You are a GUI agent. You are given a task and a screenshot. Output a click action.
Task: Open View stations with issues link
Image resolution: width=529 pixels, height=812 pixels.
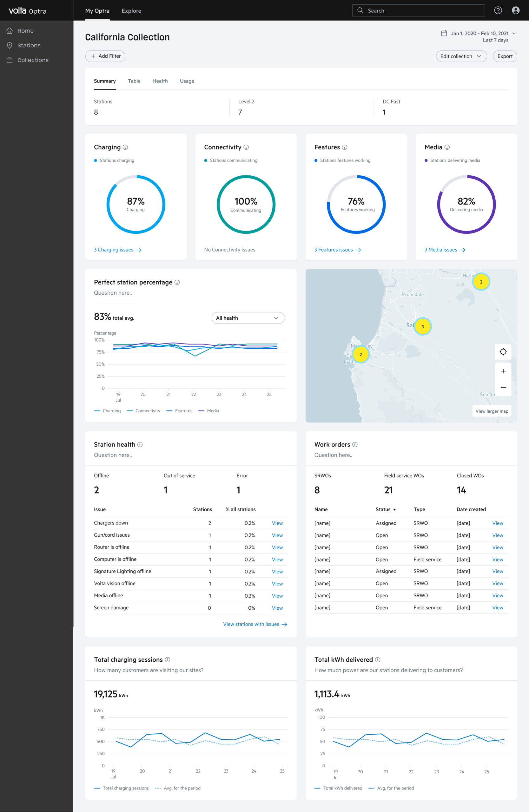(x=255, y=624)
